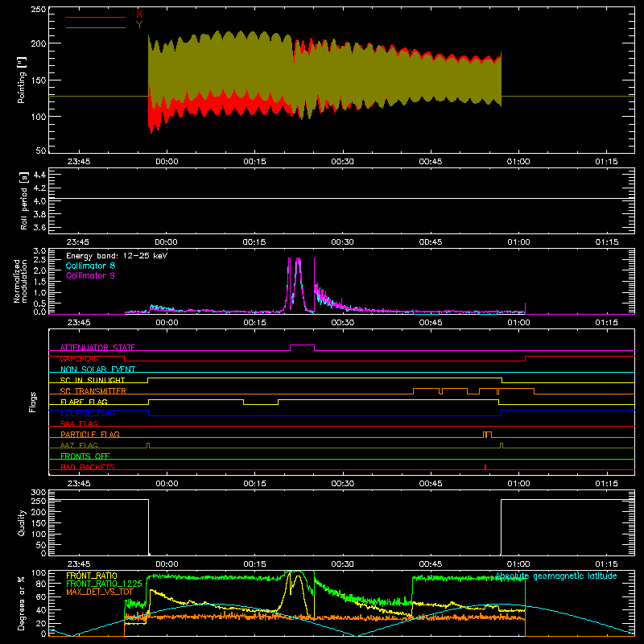Click the '4.0' label on Roll period axis
The image size is (644, 644).
(39, 200)
